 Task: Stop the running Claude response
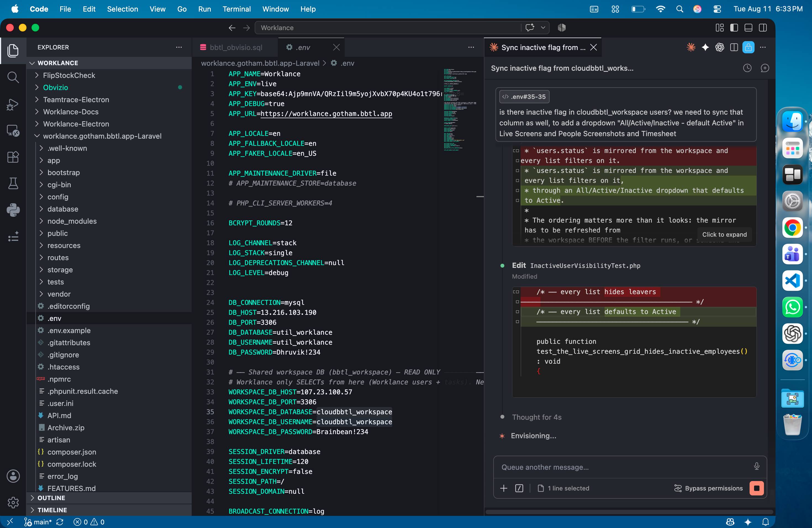(x=756, y=488)
